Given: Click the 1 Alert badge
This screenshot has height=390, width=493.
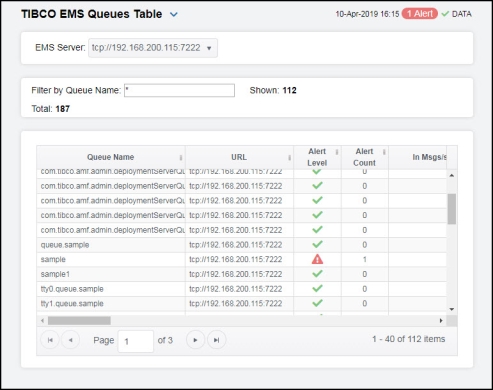Looking at the screenshot, I should tap(420, 14).
